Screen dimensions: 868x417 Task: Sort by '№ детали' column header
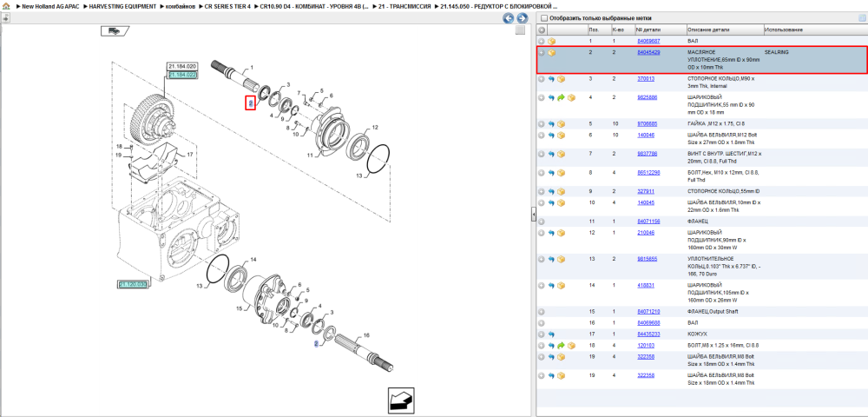(648, 30)
